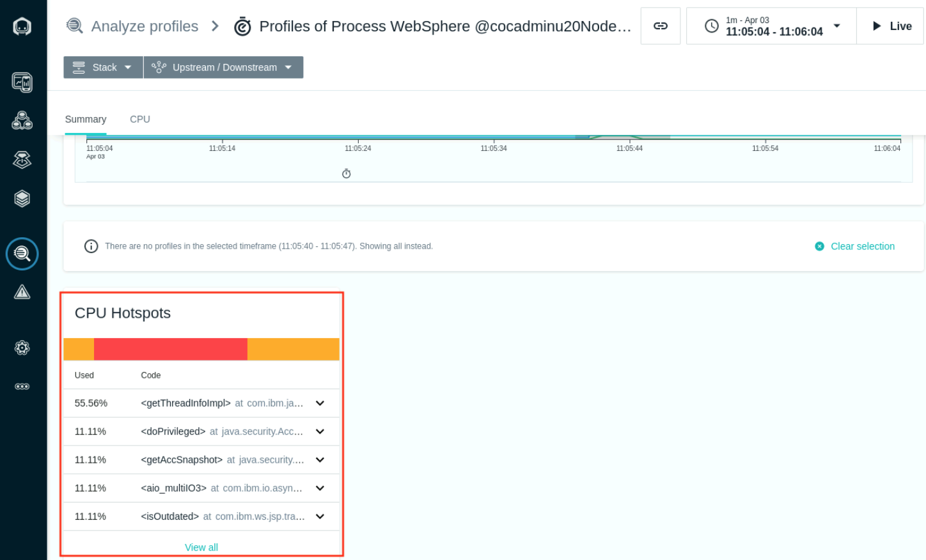Click the stopwatch marker on the timeline
Image resolution: width=926 pixels, height=560 pixels.
[x=347, y=174]
